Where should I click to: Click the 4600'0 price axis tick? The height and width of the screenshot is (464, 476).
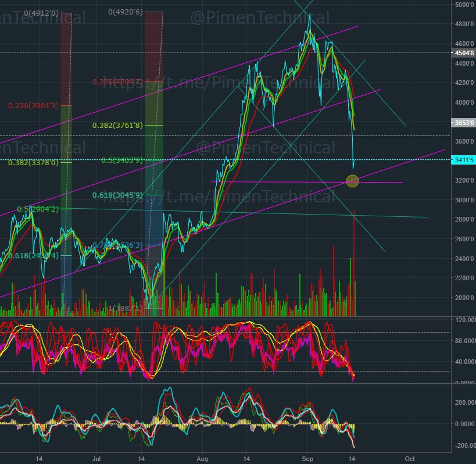pos(464,44)
